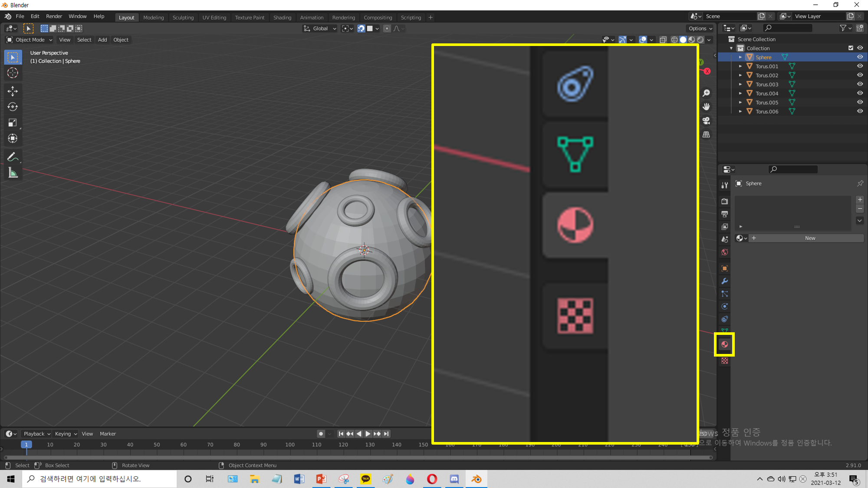Select the Move tool
868x488 pixels.
13,91
